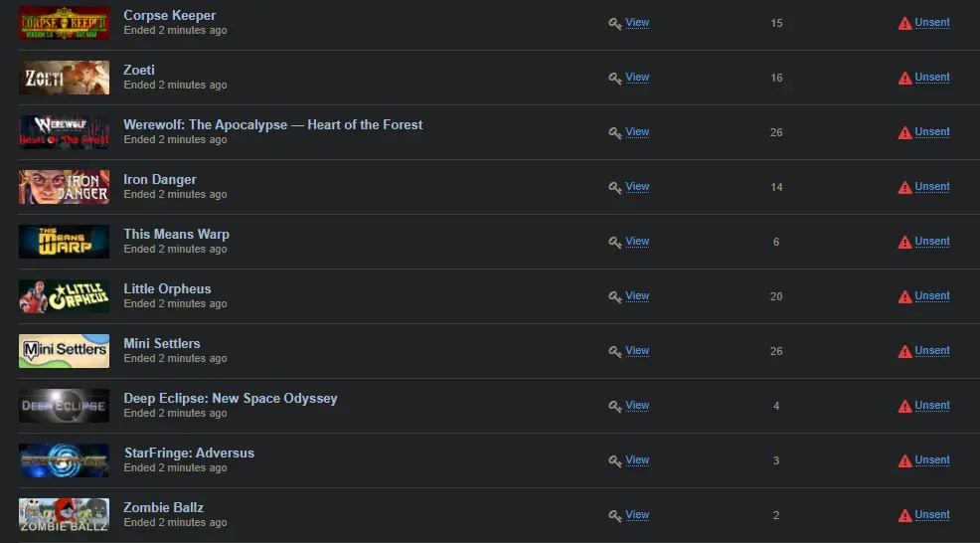Click the key icon in Mini Settlers row
Viewport: 980px width, 543px height.
(615, 352)
